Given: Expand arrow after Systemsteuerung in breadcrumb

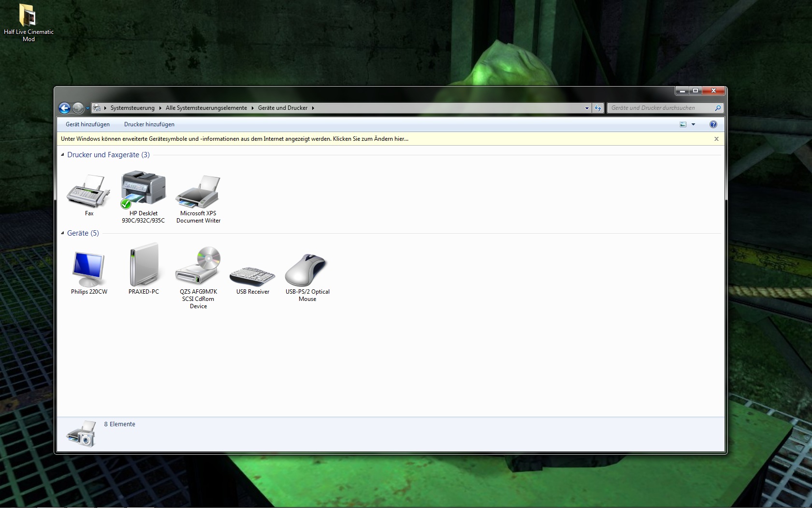Looking at the screenshot, I should [160, 108].
